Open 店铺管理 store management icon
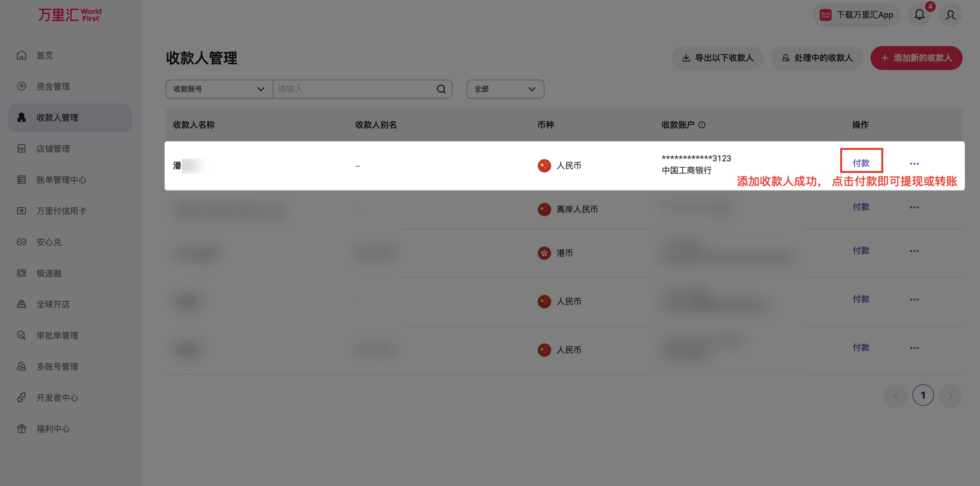 22,149
